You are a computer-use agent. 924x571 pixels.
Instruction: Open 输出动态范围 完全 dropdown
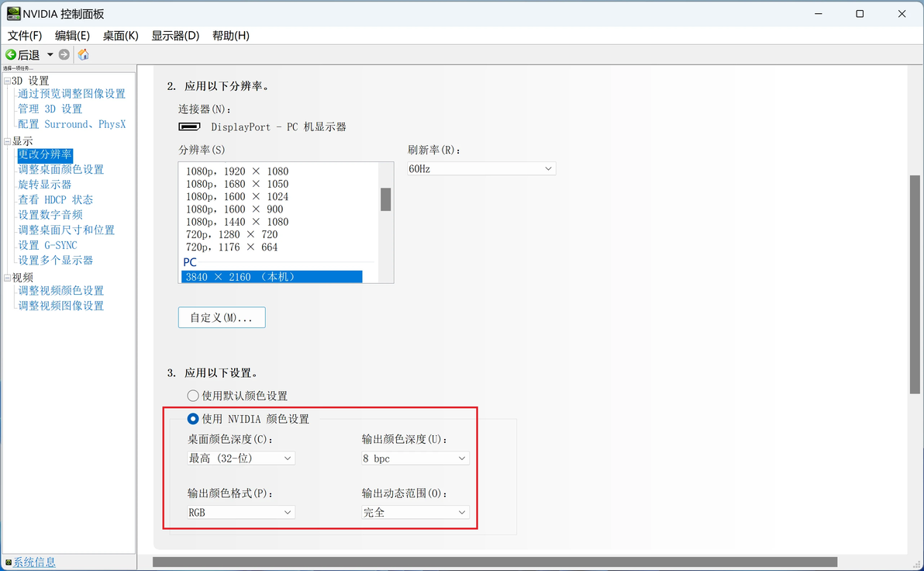[415, 513]
